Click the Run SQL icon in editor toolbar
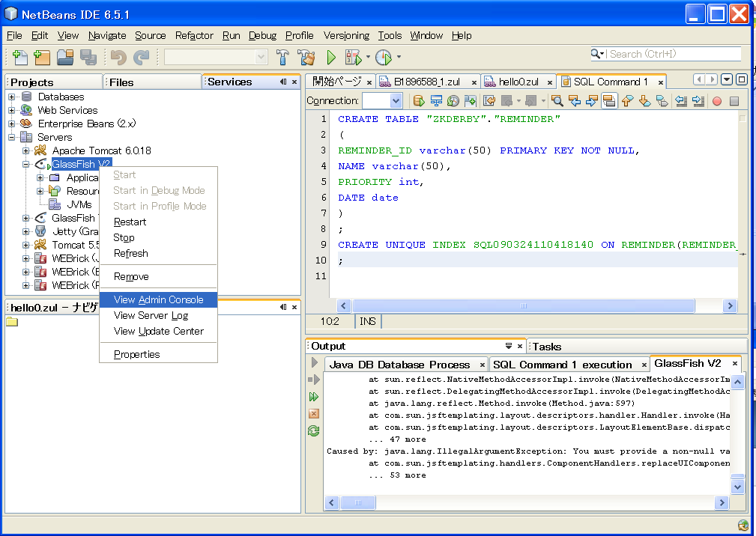Image resolution: width=756 pixels, height=536 pixels. 419,100
